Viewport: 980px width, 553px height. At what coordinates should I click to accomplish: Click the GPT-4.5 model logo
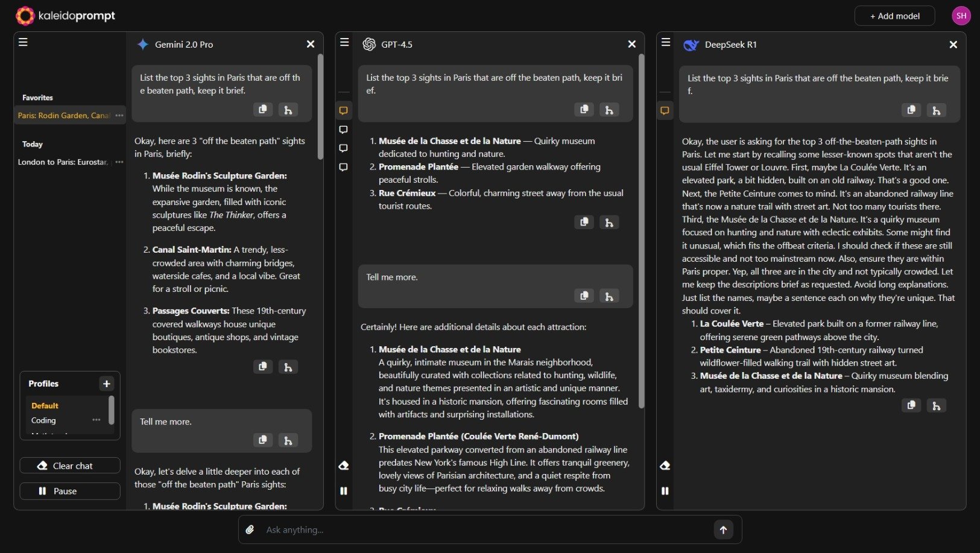click(369, 44)
